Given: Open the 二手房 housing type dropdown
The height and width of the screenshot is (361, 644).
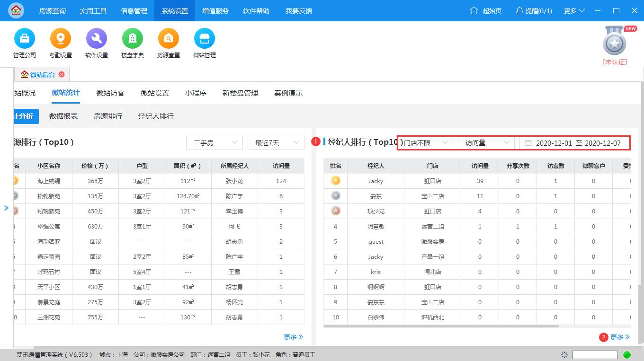Looking at the screenshot, I should point(214,142).
